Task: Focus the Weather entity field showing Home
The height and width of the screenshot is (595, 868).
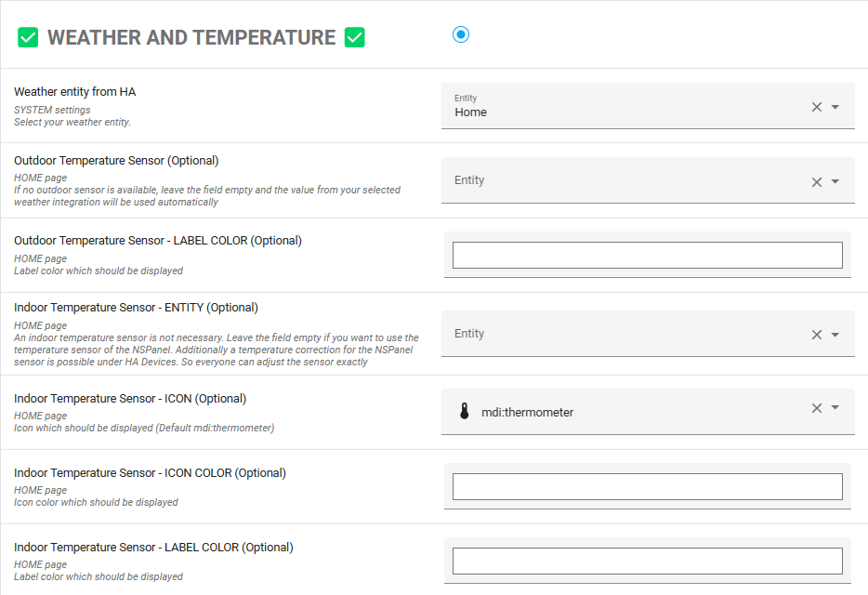Action: pos(623,107)
